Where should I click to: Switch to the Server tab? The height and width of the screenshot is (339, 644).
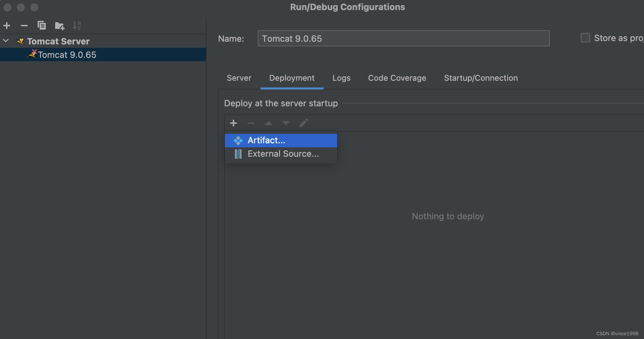239,78
